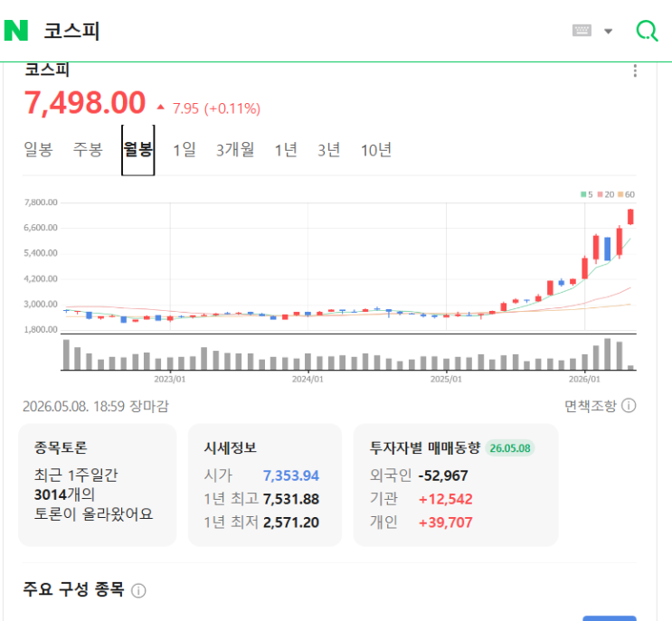The image size is (672, 621).
Task: Click the 시가 value 7,353.94
Action: tap(291, 475)
